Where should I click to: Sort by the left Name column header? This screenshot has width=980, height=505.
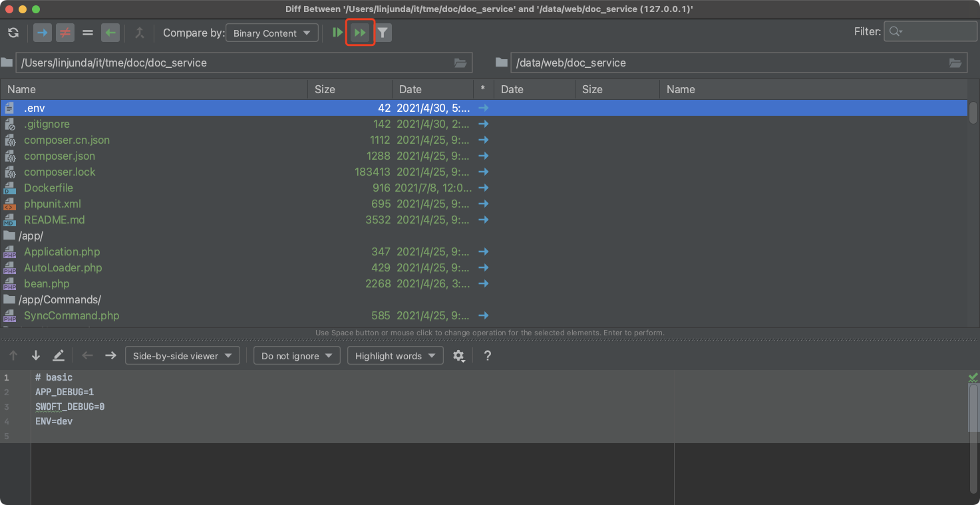click(154, 89)
